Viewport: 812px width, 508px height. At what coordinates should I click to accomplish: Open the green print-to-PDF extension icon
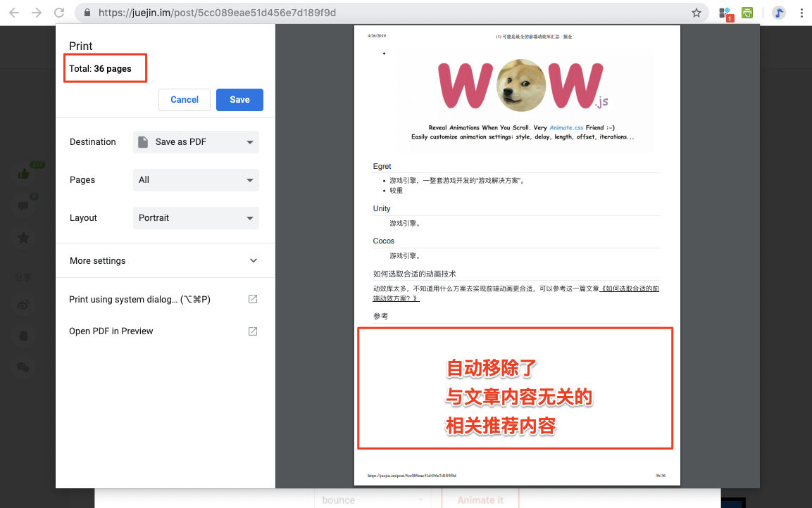(x=747, y=13)
